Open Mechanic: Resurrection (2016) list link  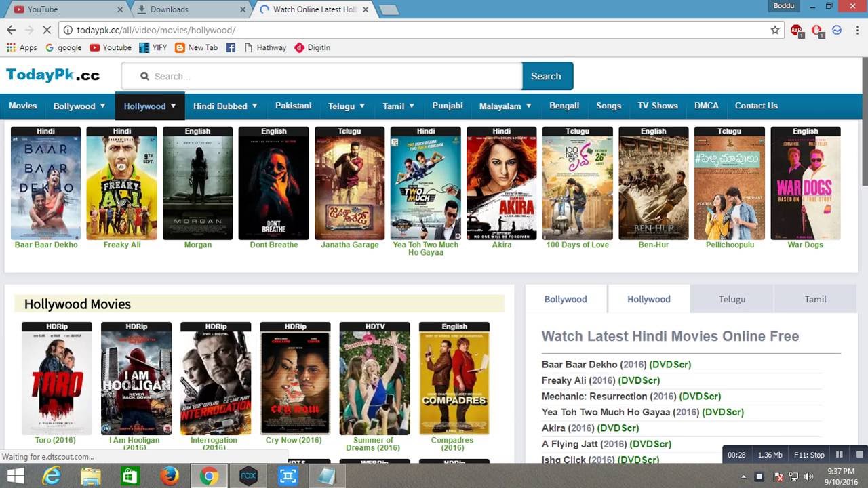pos(631,396)
